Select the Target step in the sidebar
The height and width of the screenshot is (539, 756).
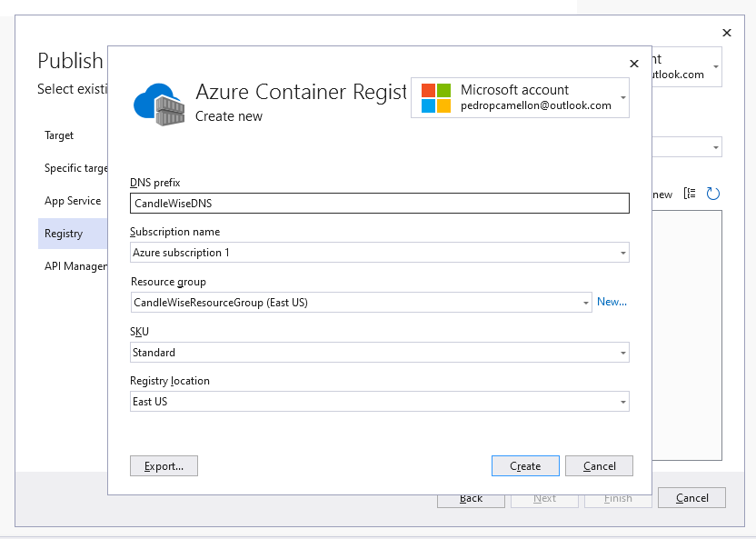59,135
